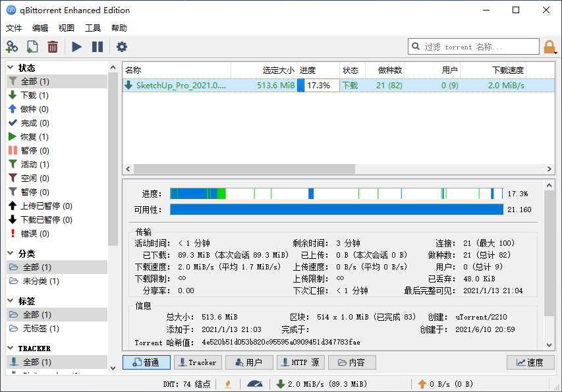This screenshot has height=392, width=562.
Task: Click the torrent pieces 进度 bar
Action: pyautogui.click(x=337, y=194)
